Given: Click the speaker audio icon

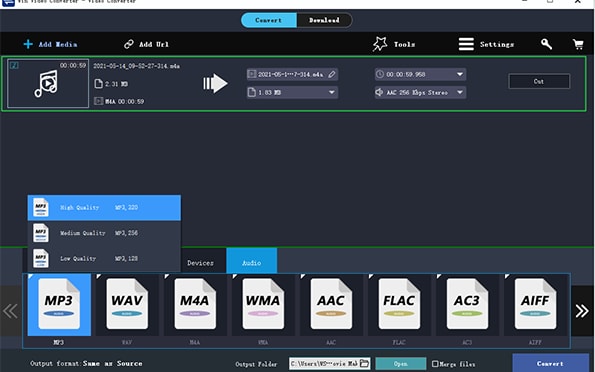Looking at the screenshot, I should [x=379, y=92].
